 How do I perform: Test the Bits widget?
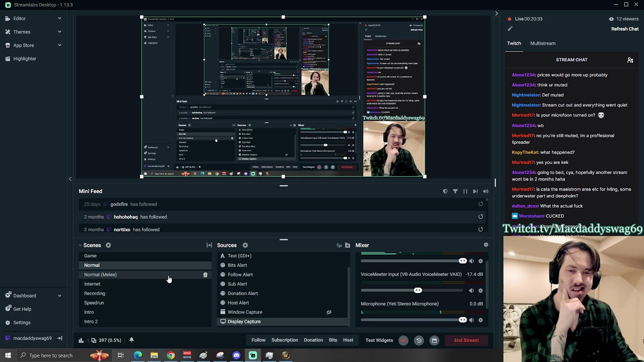[333, 340]
